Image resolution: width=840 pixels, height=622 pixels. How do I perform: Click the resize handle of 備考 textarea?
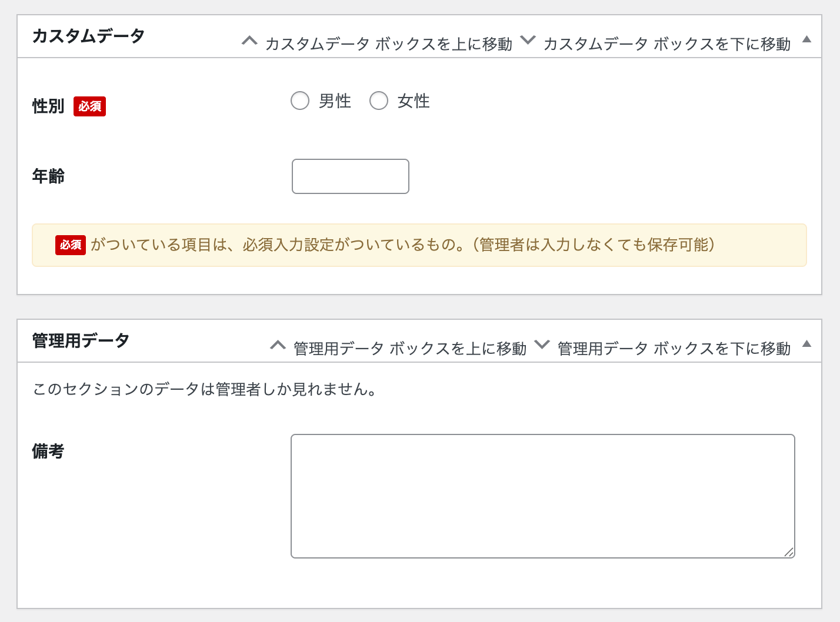[x=789, y=552]
